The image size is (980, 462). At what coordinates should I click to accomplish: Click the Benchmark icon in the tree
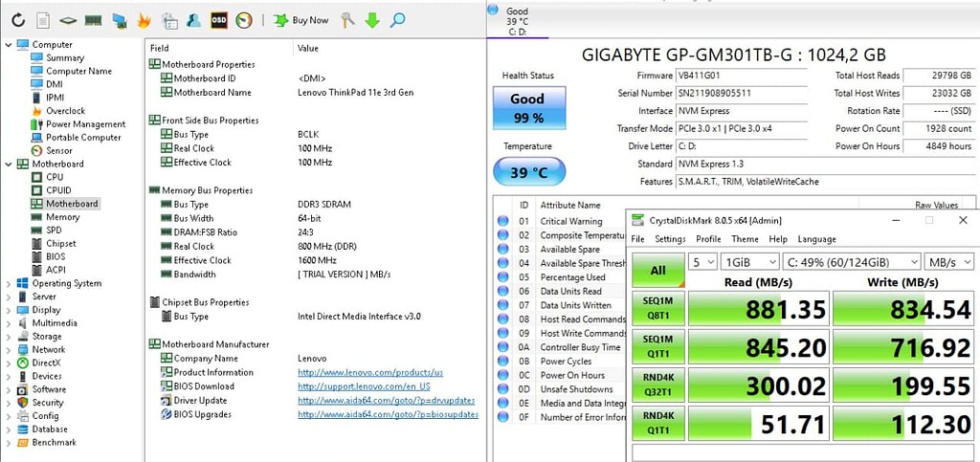[x=23, y=443]
